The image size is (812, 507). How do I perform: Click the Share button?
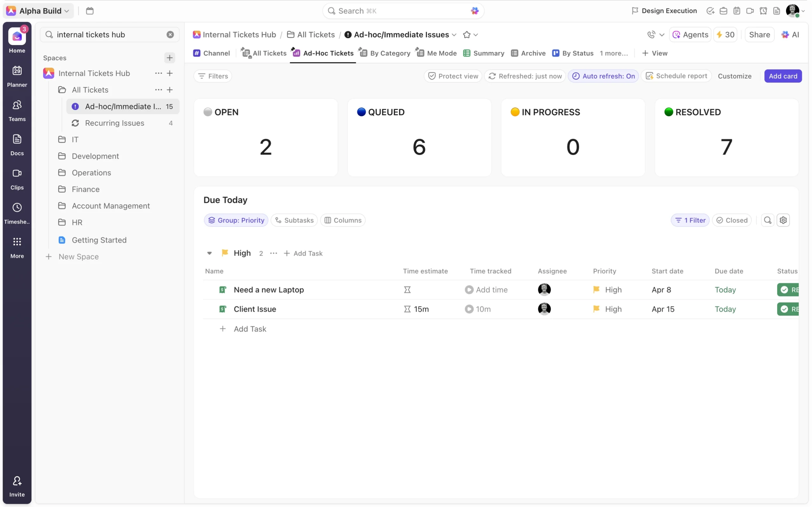coord(759,35)
